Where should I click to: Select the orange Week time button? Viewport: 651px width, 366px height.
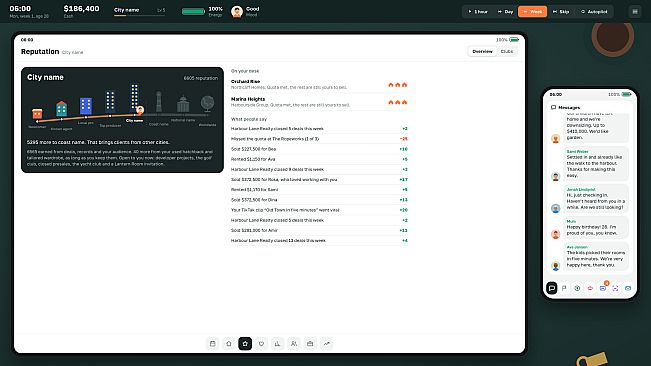pyautogui.click(x=532, y=12)
